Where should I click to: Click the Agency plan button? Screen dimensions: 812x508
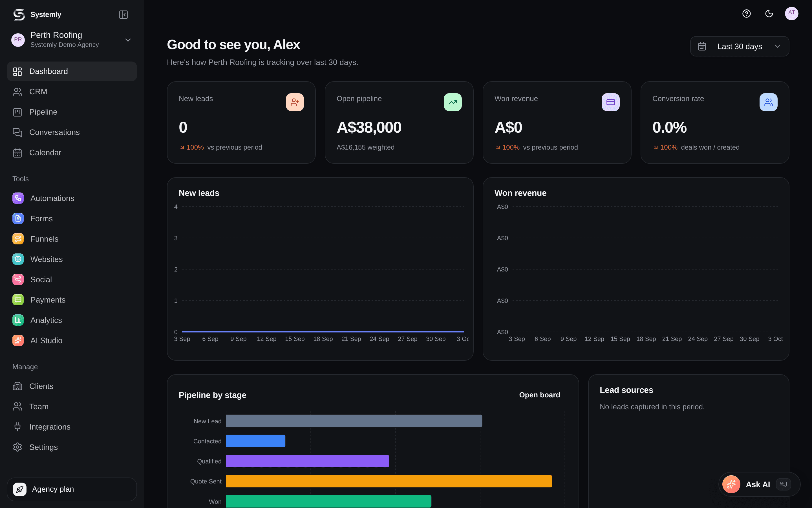pyautogui.click(x=72, y=489)
